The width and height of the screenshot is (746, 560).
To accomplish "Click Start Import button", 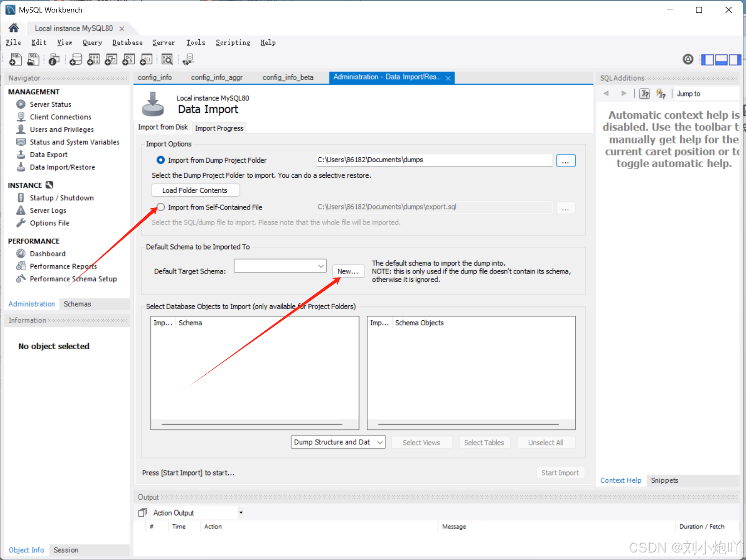I will [x=560, y=473].
